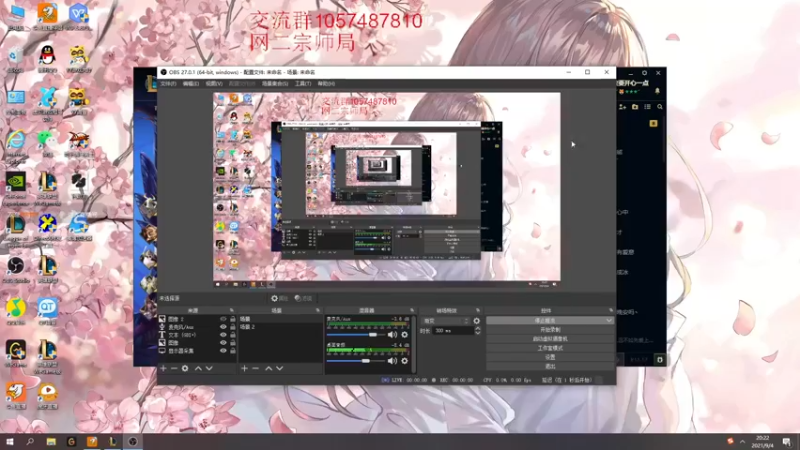Pop out the Scenes dock panel
The width and height of the screenshot is (800, 450).
click(318, 310)
